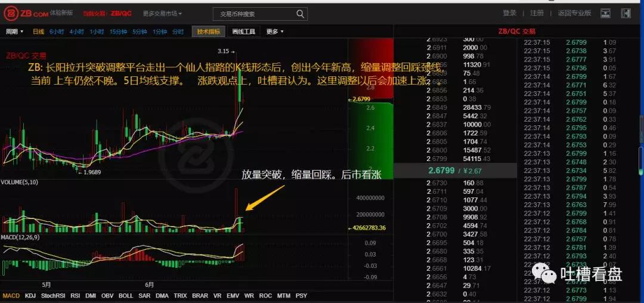Screen dimensions: 644x303
Task: Click the 当前交易 ZB/QC label
Action: point(107,14)
